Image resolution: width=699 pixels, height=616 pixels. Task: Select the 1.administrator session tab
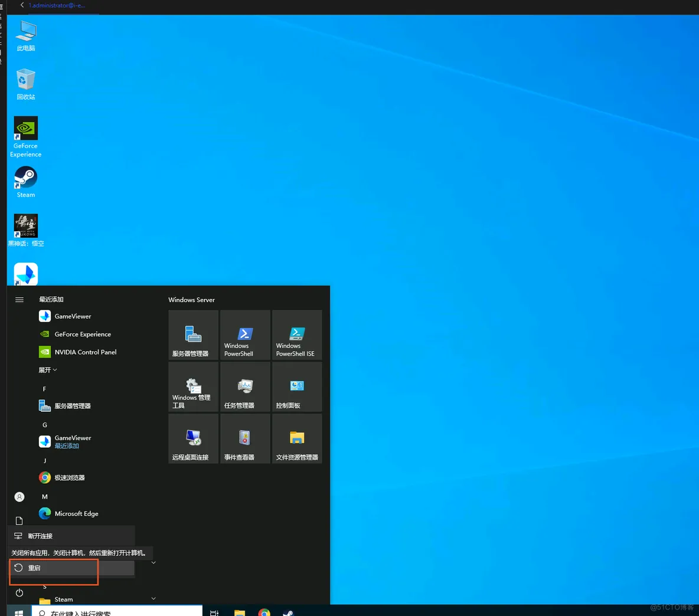click(57, 5)
